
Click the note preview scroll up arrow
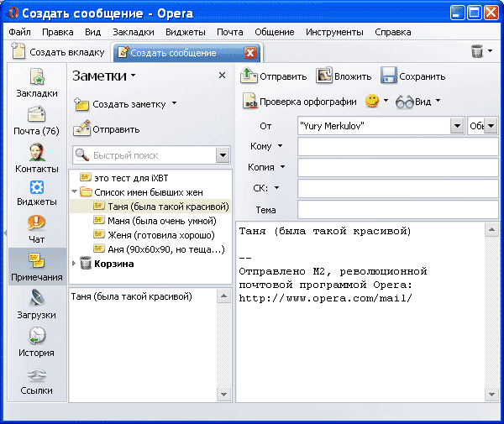pos(223,296)
